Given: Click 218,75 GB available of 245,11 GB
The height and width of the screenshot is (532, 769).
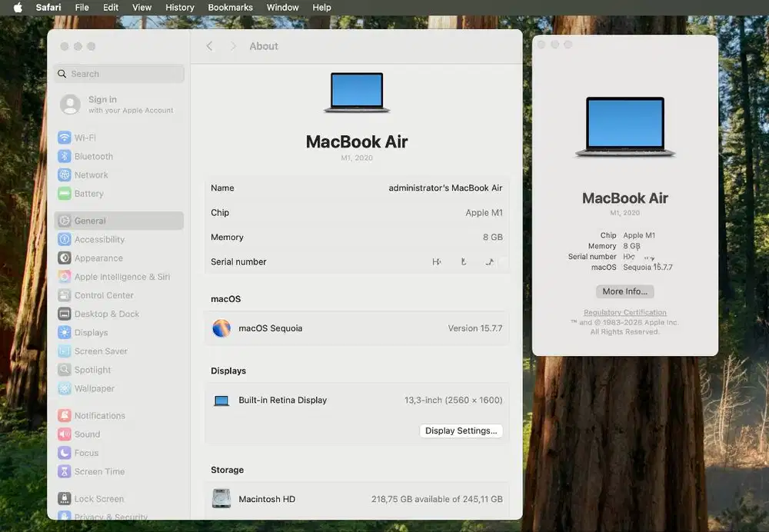Looking at the screenshot, I should 437,499.
